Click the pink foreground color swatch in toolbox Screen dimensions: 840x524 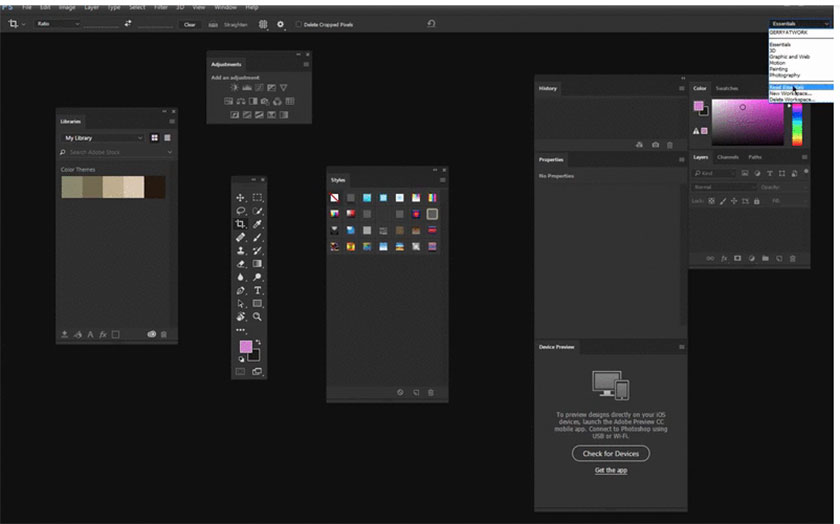(245, 346)
